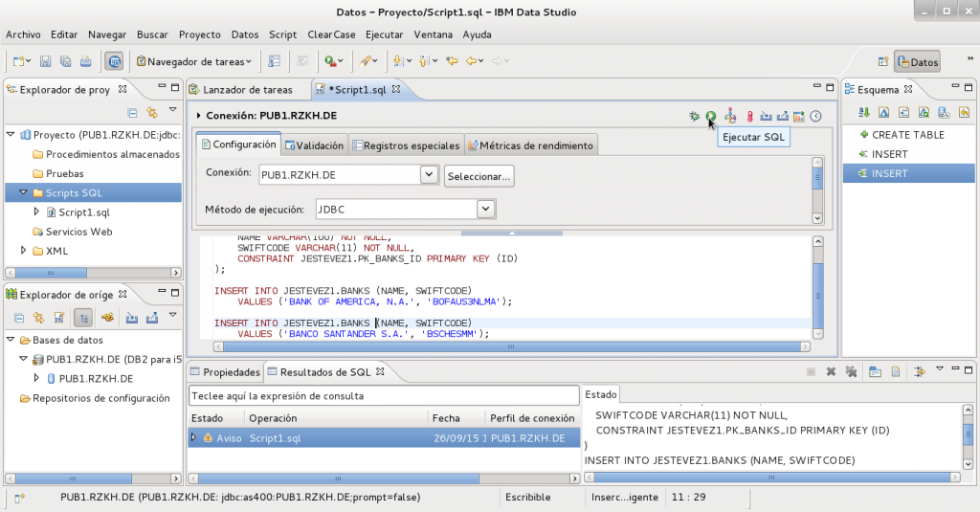Switch to Métricas de rendimiento tab
Viewport: 980px width, 512px height.
[530, 145]
